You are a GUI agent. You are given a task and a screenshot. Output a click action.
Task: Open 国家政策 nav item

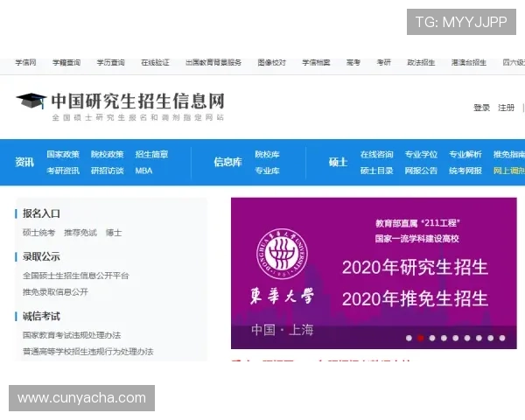pyautogui.click(x=63, y=154)
